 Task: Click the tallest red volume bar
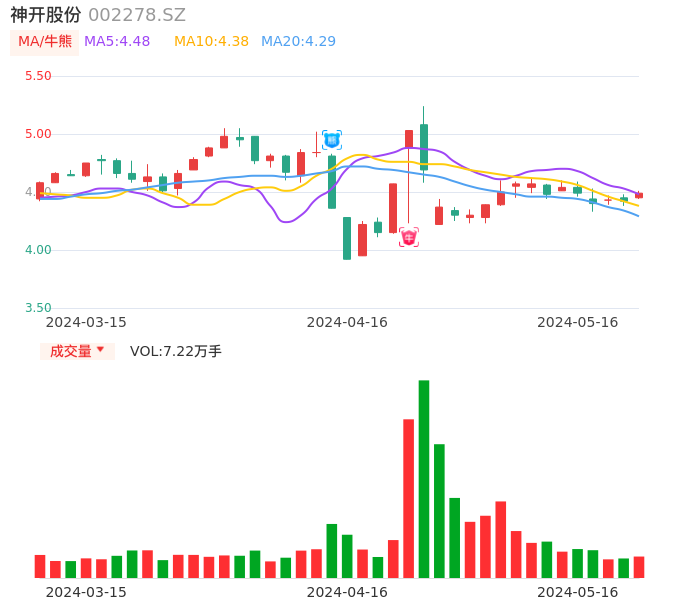coord(408,498)
